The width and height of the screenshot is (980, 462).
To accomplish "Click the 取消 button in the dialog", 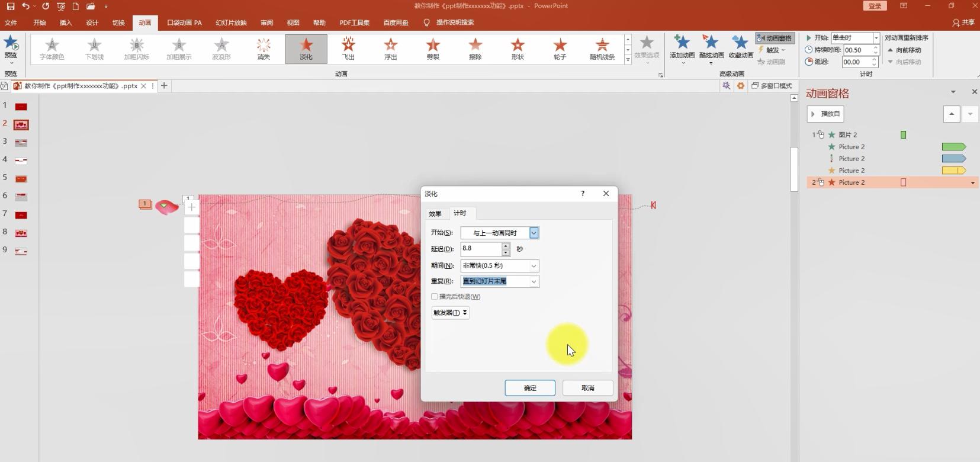I will (x=587, y=388).
